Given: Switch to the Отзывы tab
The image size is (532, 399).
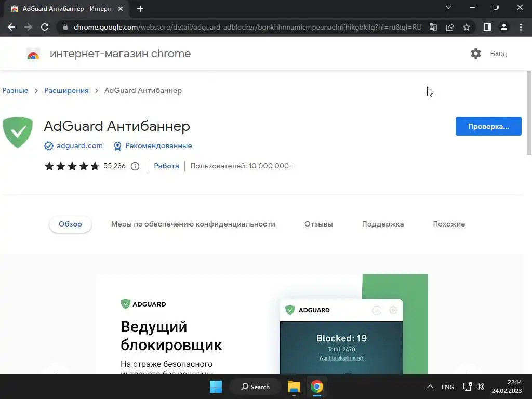Looking at the screenshot, I should pyautogui.click(x=318, y=224).
